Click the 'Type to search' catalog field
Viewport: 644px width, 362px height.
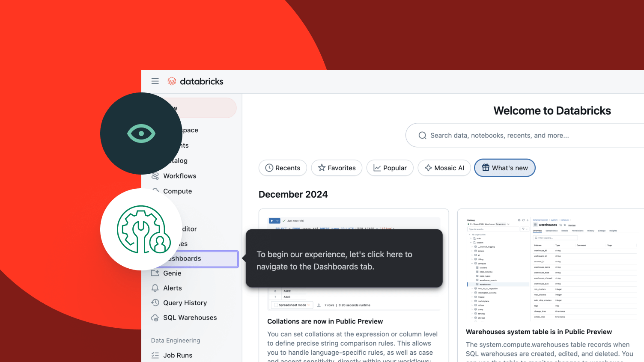point(493,229)
